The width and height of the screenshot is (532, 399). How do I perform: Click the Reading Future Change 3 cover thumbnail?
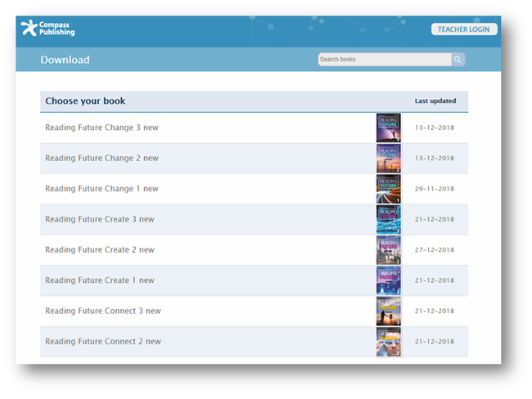(x=389, y=128)
